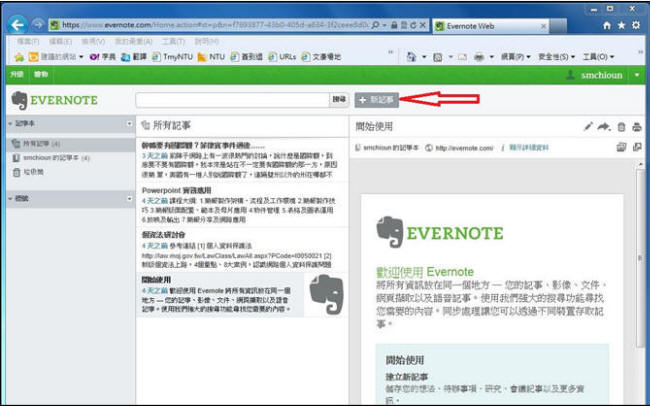The width and height of the screenshot is (650, 406).
Task: Open the Powerpoint note in the list
Action: pos(242,204)
